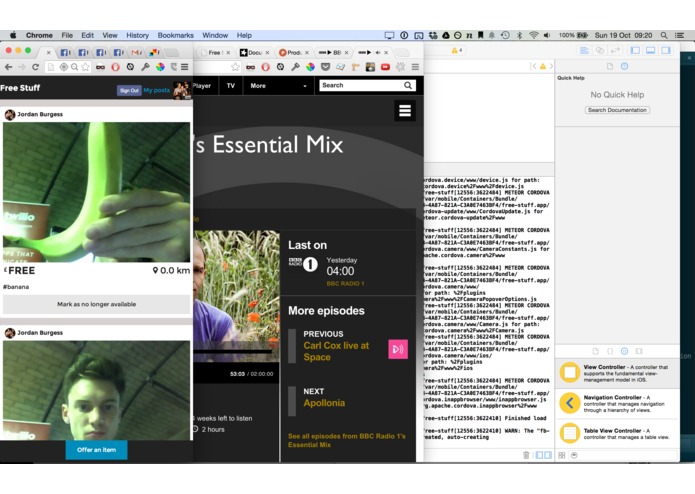Clear the Xcode console with the trash icon

point(526,455)
